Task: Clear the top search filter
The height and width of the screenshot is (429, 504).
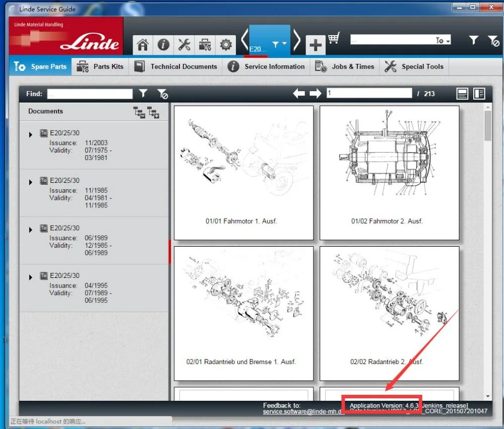Action: coord(493,41)
